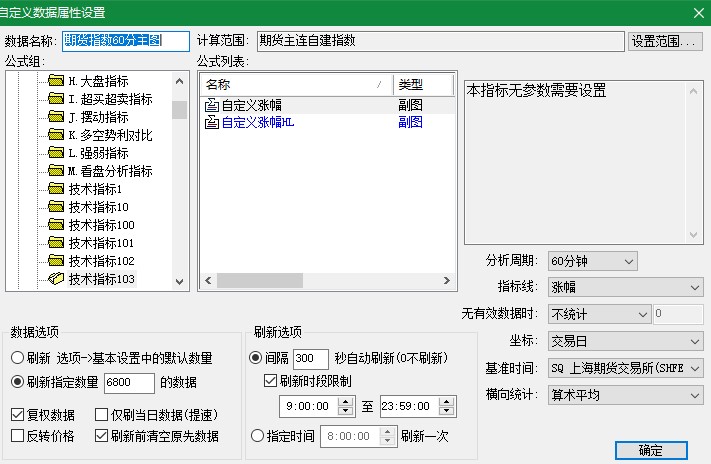Select 技术指标103 tree label
Screen dimensions: 711x464
102,278
